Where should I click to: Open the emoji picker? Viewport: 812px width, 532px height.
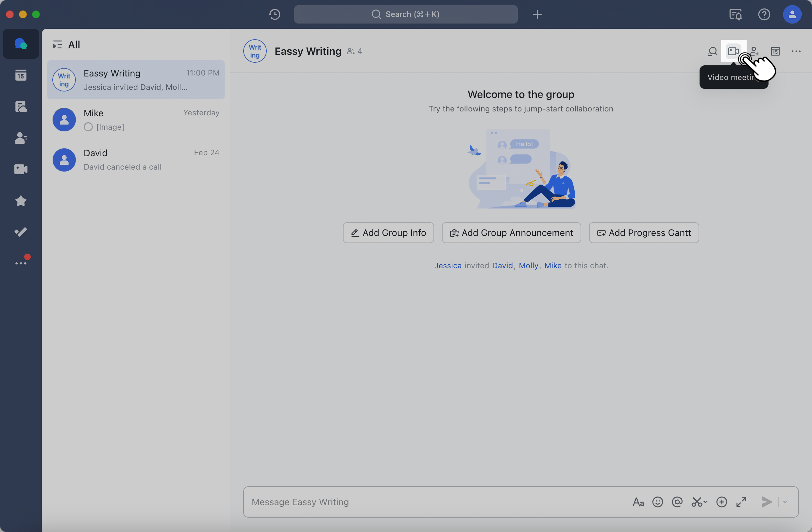657,502
